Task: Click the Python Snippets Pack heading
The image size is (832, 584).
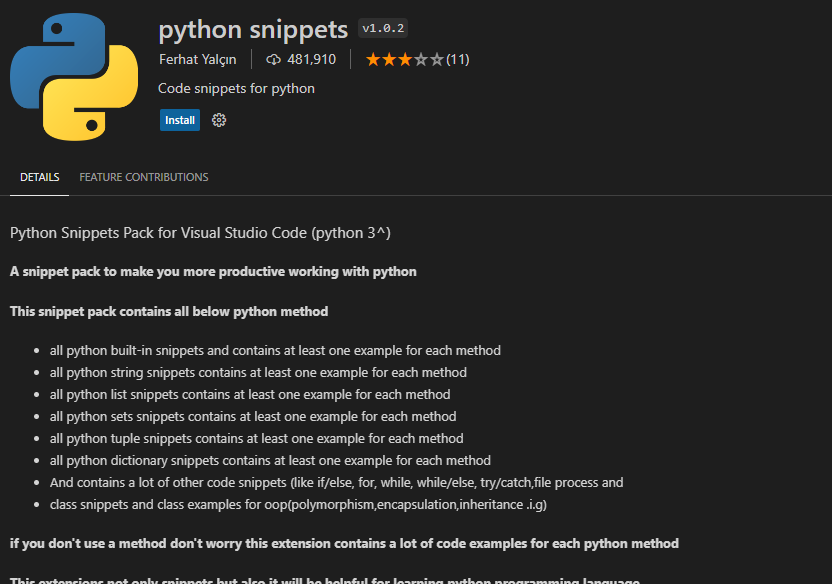Action: [x=200, y=233]
